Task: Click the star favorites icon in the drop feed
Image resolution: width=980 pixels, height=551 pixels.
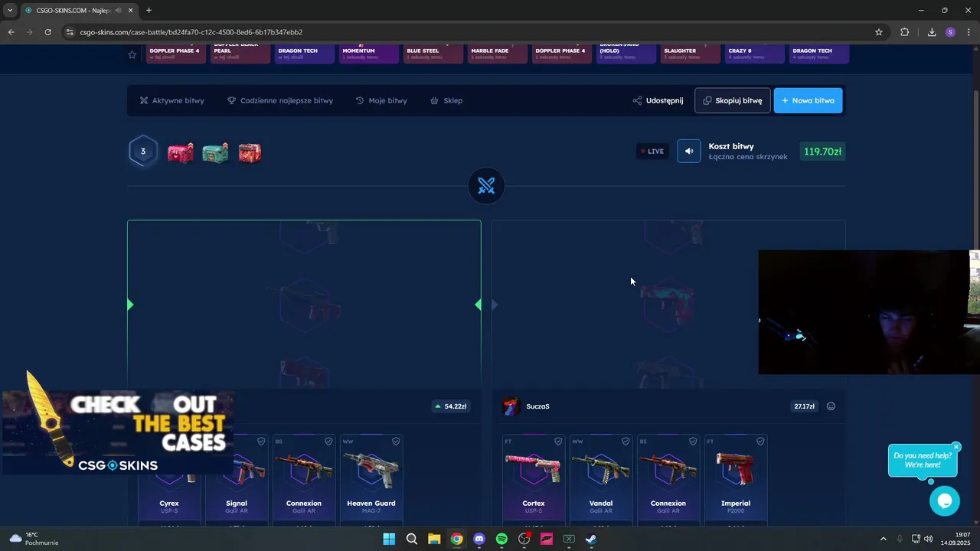Action: (x=132, y=54)
